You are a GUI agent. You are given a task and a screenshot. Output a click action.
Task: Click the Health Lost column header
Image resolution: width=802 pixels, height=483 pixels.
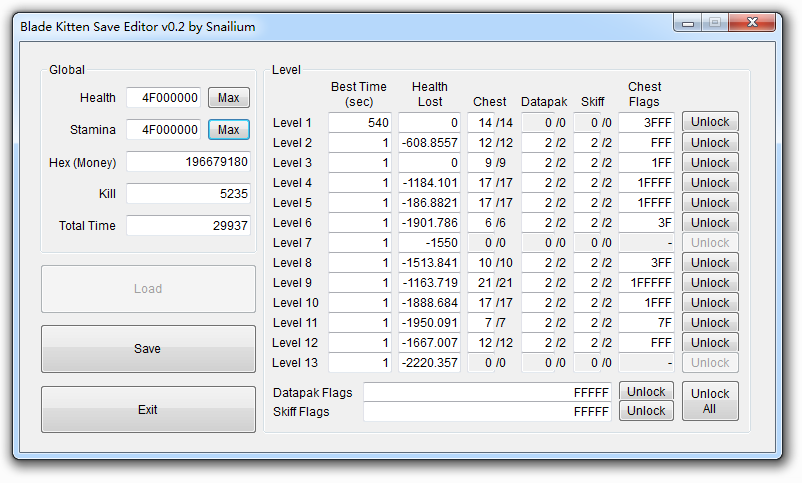pyautogui.click(x=430, y=94)
